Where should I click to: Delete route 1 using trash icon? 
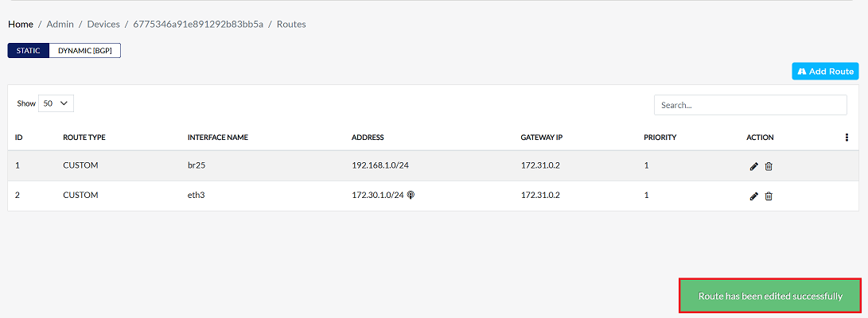pyautogui.click(x=769, y=166)
